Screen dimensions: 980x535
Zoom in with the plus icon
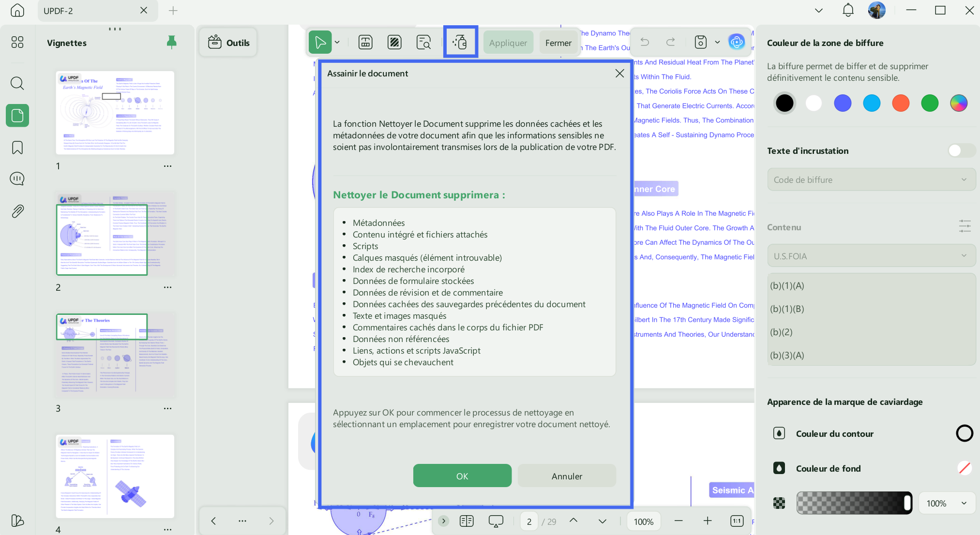(x=708, y=521)
